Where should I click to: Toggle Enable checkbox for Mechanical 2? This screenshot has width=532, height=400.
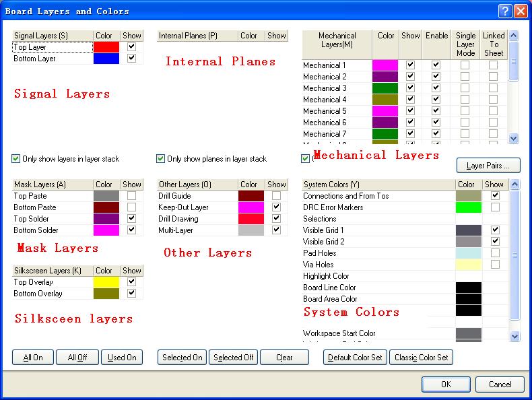(x=436, y=76)
